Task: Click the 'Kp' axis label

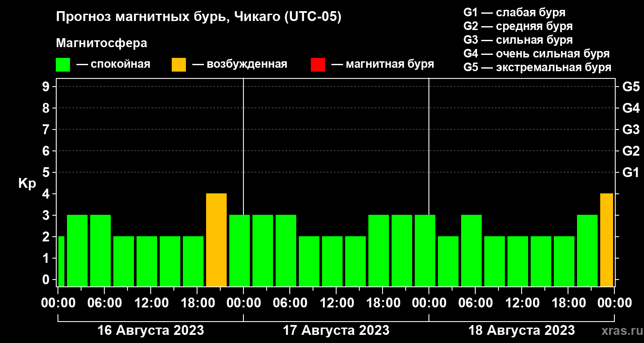Action: click(27, 183)
